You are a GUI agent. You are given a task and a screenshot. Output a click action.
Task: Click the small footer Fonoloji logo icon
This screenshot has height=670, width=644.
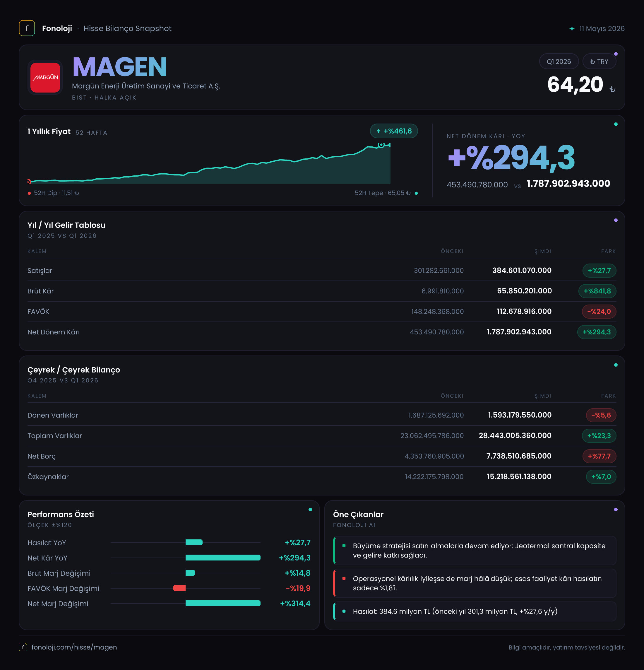tap(23, 647)
